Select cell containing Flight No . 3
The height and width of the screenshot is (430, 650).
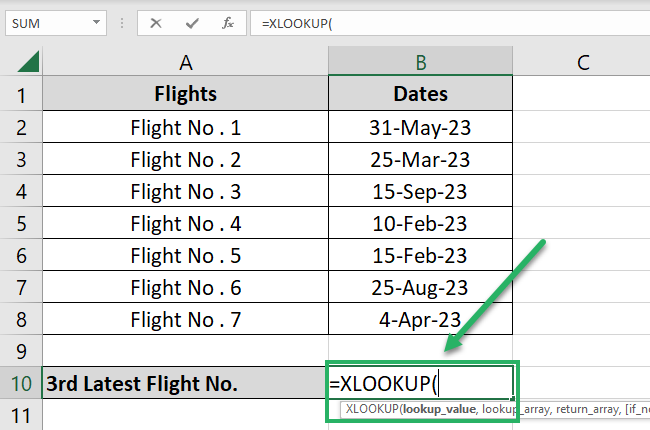[x=186, y=192]
